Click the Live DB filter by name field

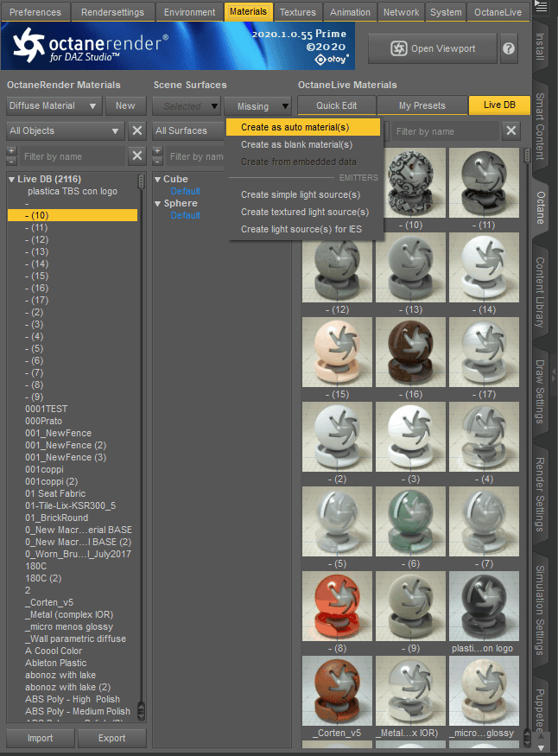click(445, 131)
